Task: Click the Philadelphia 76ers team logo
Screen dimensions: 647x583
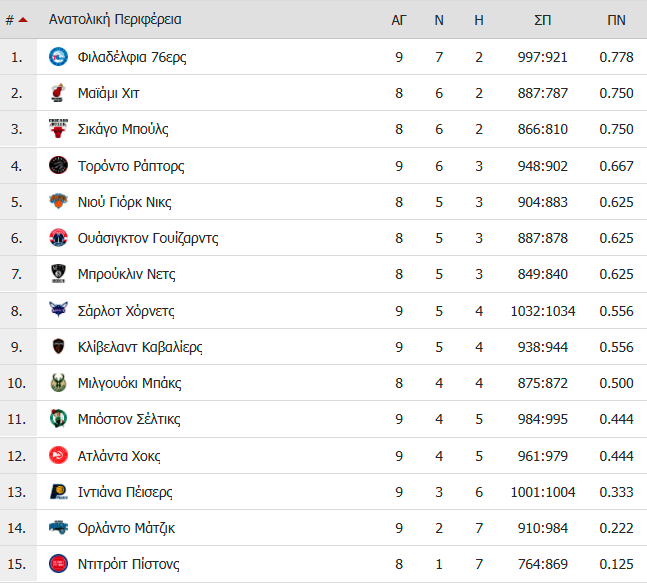Action: pyautogui.click(x=58, y=57)
